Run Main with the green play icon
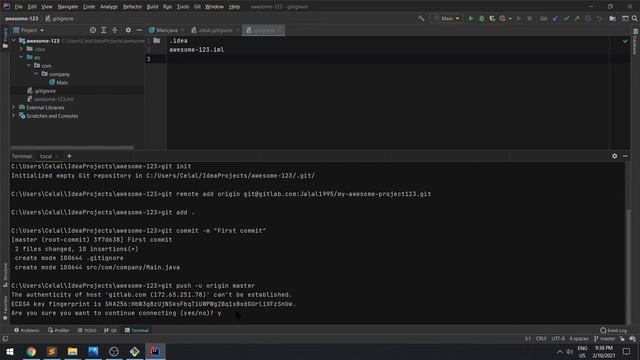The height and width of the screenshot is (360, 640). coord(471,18)
